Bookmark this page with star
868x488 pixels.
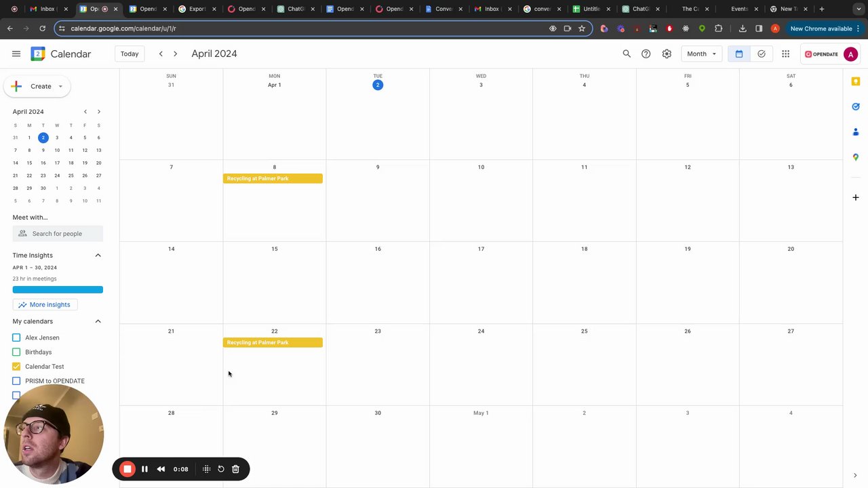pyautogui.click(x=582, y=28)
